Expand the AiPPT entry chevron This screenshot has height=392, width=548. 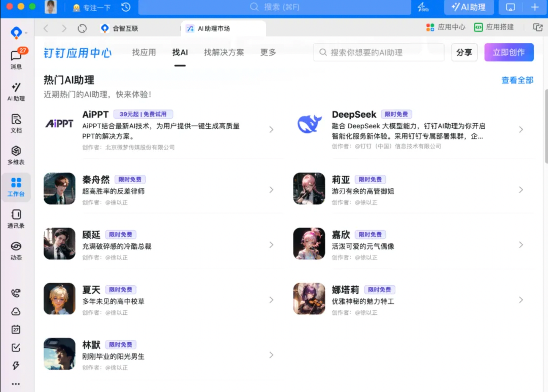(271, 130)
